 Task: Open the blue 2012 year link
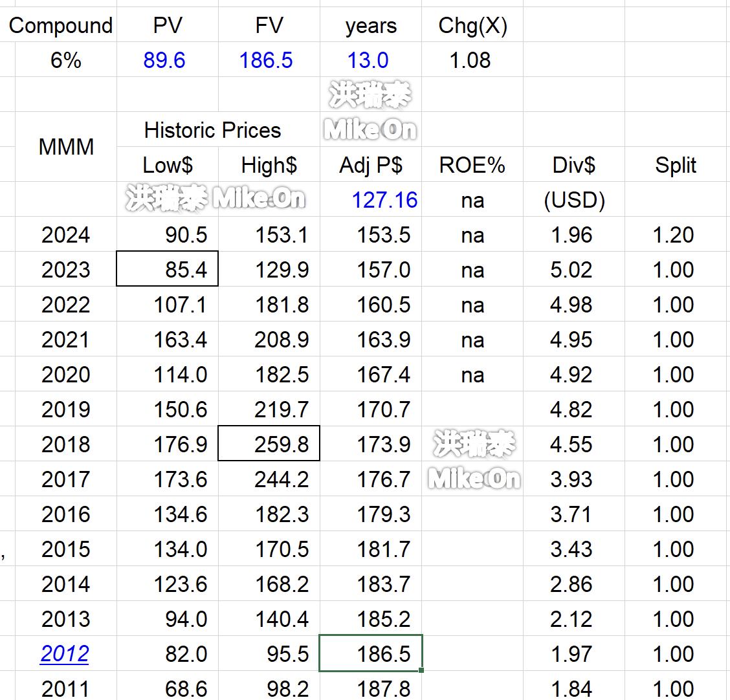[65, 653]
